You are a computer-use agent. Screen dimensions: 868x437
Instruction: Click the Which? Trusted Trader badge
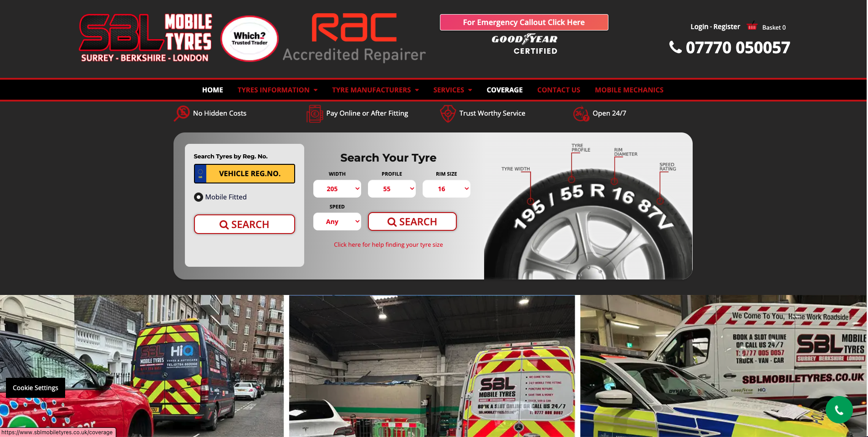point(250,39)
